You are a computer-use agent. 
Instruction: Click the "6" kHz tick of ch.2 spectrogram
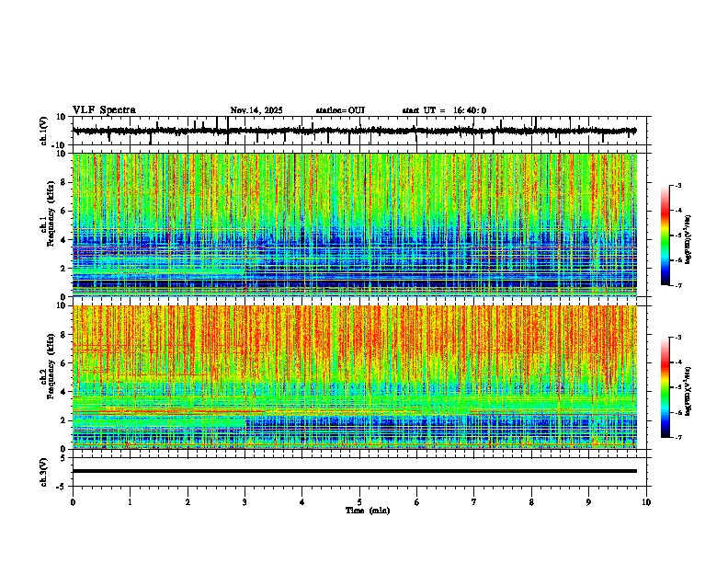click(x=64, y=363)
